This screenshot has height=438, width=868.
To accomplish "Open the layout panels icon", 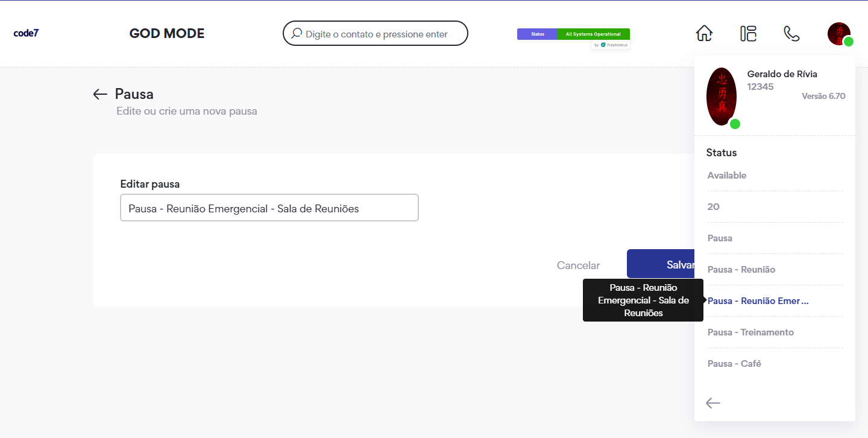I will pyautogui.click(x=748, y=33).
